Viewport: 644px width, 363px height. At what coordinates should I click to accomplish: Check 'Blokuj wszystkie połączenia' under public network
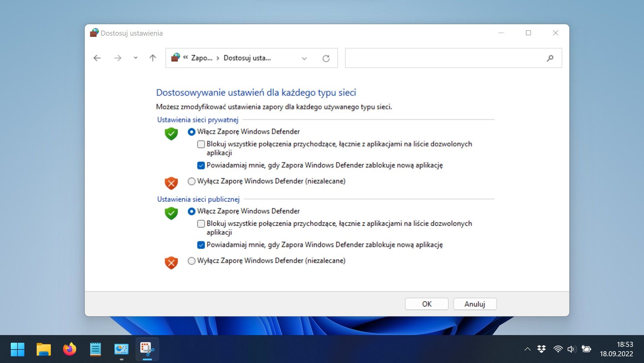(201, 224)
